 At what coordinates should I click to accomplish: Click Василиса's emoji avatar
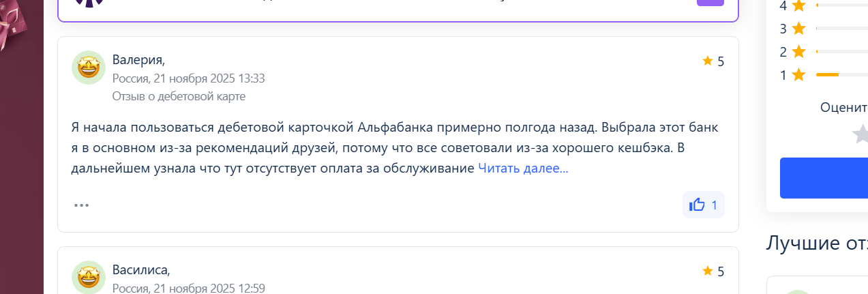click(x=89, y=277)
